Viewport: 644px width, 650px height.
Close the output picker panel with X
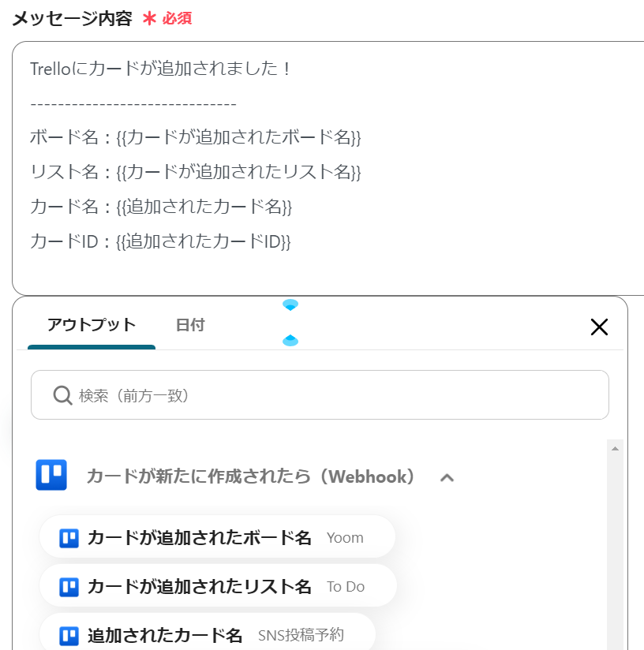point(599,327)
